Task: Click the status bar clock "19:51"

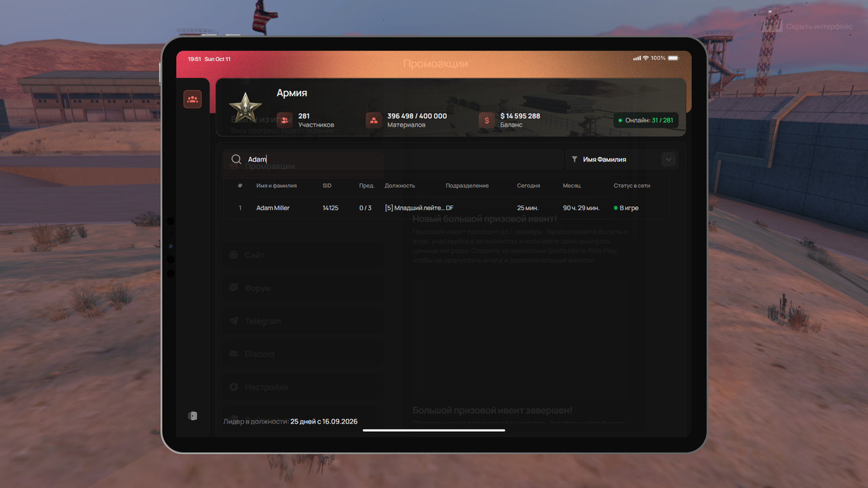Action: 194,59
